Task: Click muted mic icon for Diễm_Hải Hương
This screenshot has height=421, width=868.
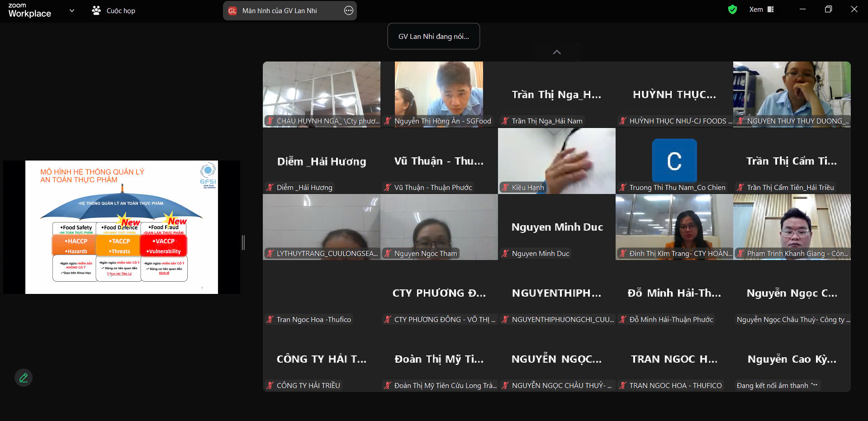Action: pos(270,187)
